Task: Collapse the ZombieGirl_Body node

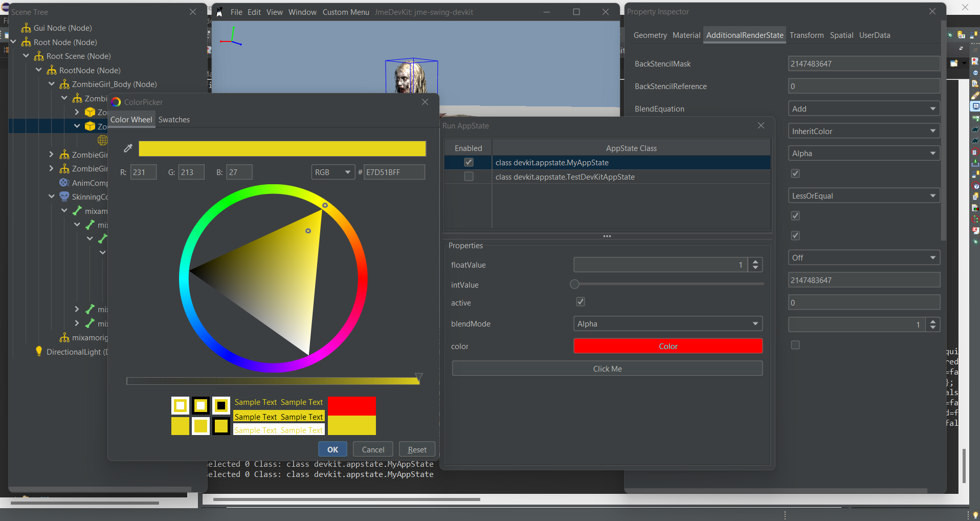Action: [x=52, y=84]
